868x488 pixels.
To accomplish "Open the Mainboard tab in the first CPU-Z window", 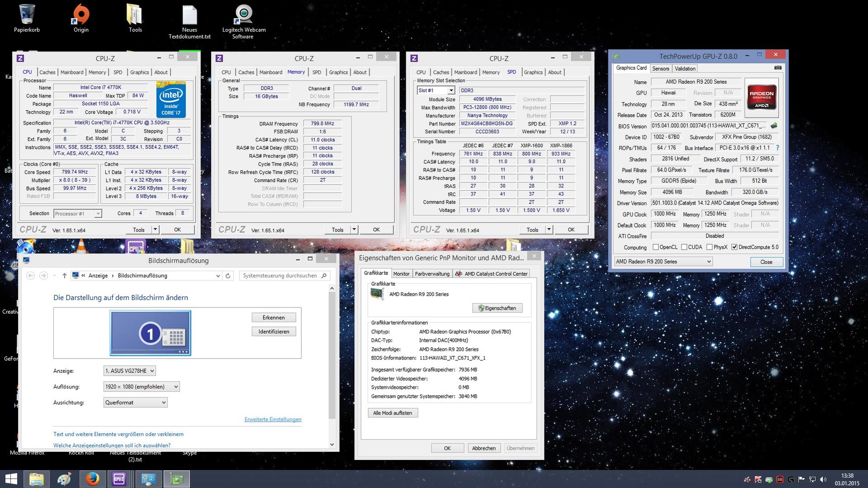I will tap(71, 72).
